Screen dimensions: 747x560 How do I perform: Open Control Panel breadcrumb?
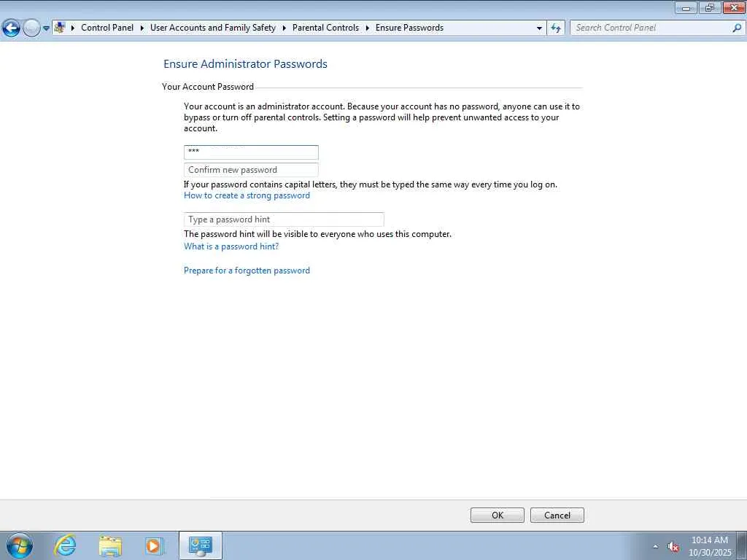pos(107,28)
